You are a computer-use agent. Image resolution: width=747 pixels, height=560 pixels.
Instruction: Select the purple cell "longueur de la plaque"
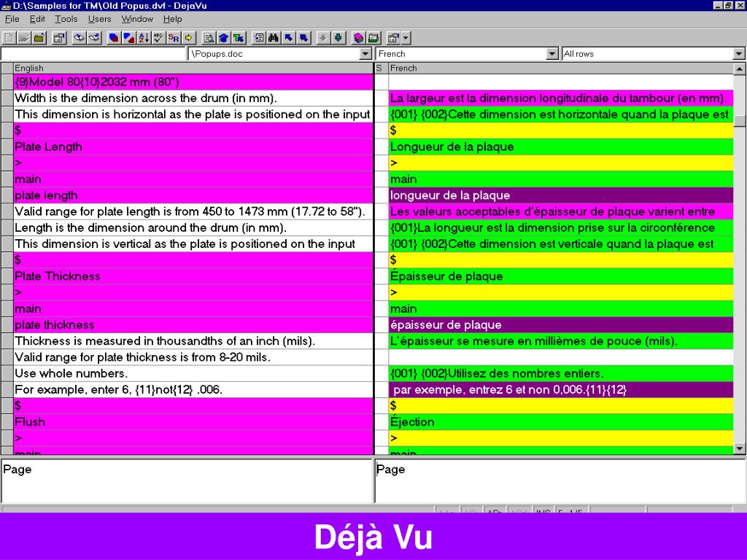click(561, 195)
